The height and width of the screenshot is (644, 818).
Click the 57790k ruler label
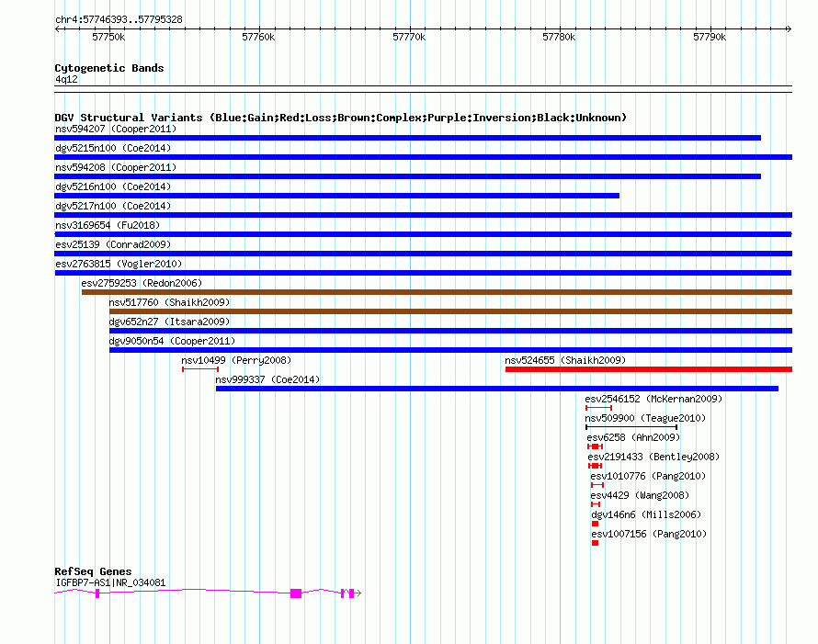click(x=710, y=37)
